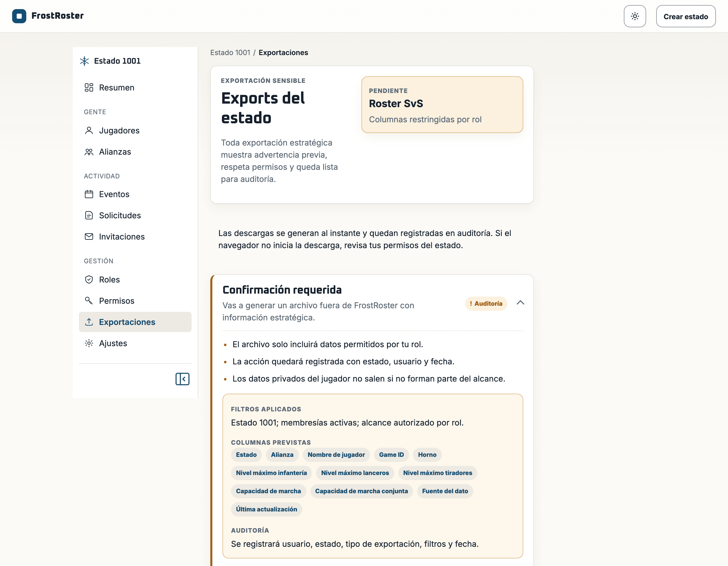Click the snowflake icon beside Estado 1001
The width and height of the screenshot is (728, 566).
[84, 61]
